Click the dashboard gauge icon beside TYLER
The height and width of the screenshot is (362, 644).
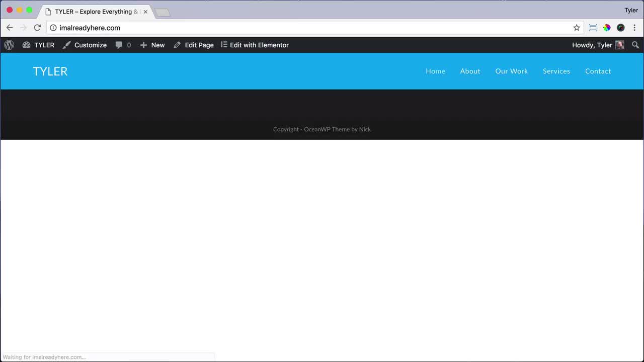tap(26, 45)
